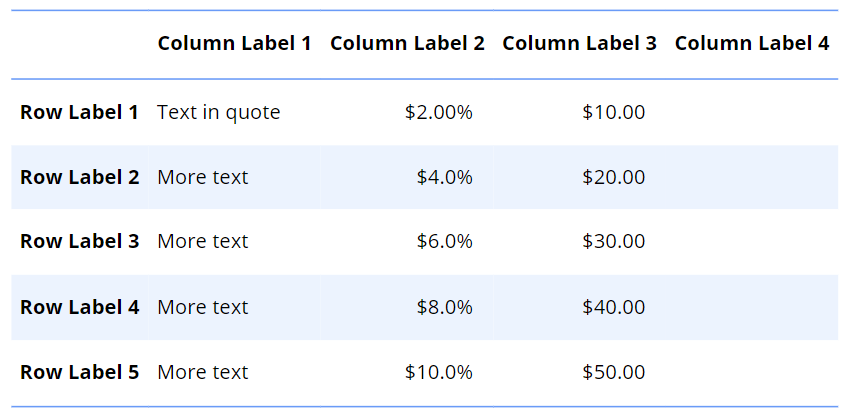
Task: Select the Row Label 5 header cell
Action: click(79, 372)
